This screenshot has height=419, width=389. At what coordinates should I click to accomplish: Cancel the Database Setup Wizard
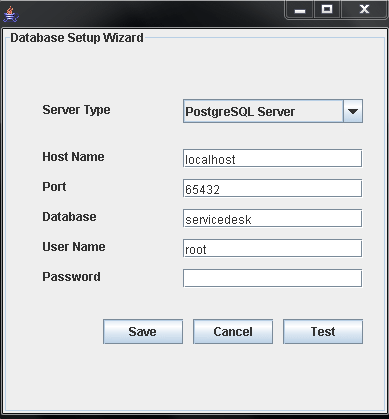coord(233,332)
